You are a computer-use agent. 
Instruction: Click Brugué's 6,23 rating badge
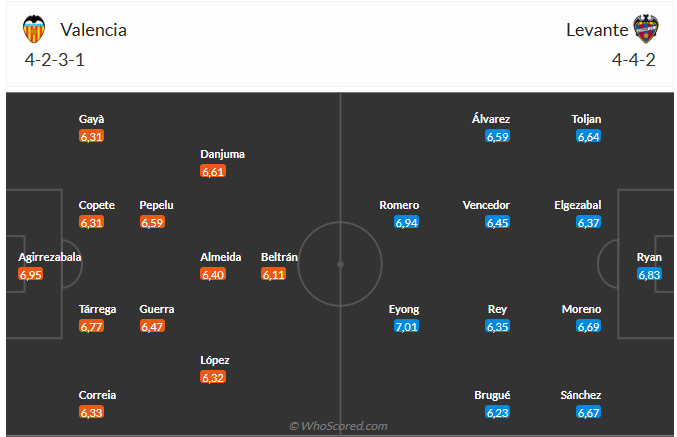pyautogui.click(x=498, y=412)
